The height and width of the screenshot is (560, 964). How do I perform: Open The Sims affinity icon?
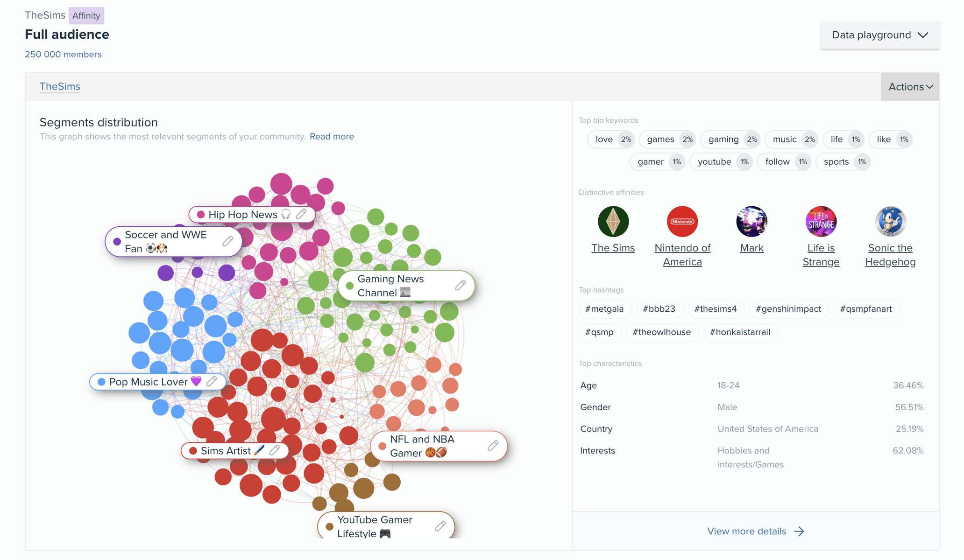tap(613, 221)
